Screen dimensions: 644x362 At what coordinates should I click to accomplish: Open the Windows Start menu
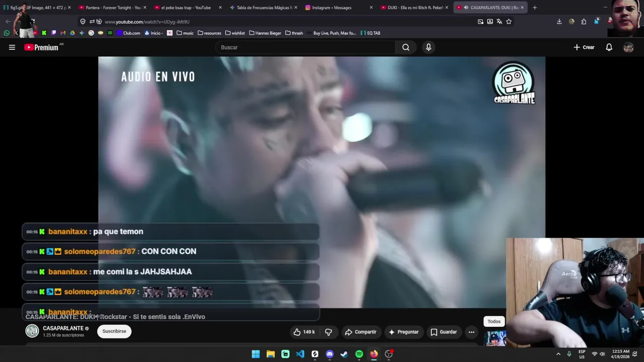(x=256, y=354)
